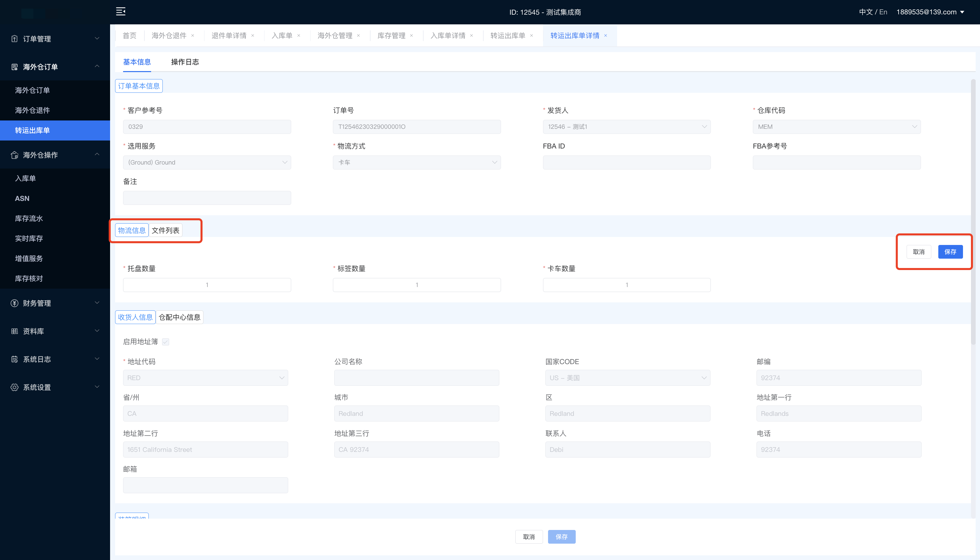Open the 发货人 dropdown
The image size is (980, 560).
pyautogui.click(x=626, y=127)
